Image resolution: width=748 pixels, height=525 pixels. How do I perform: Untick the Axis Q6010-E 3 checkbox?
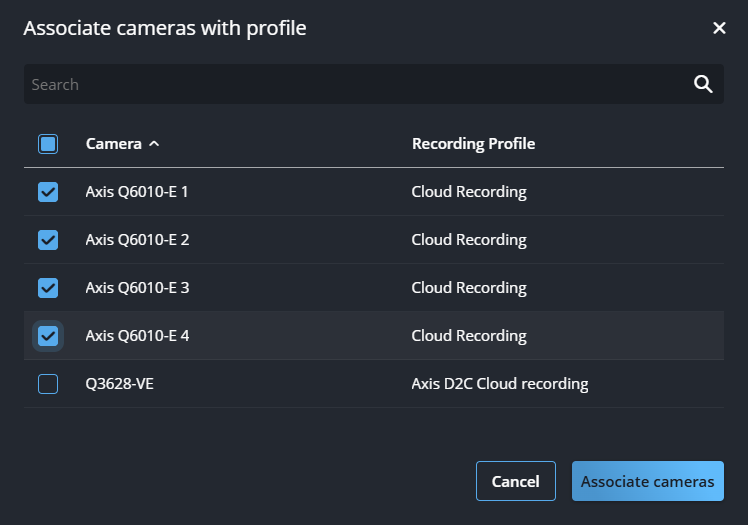[48, 288]
